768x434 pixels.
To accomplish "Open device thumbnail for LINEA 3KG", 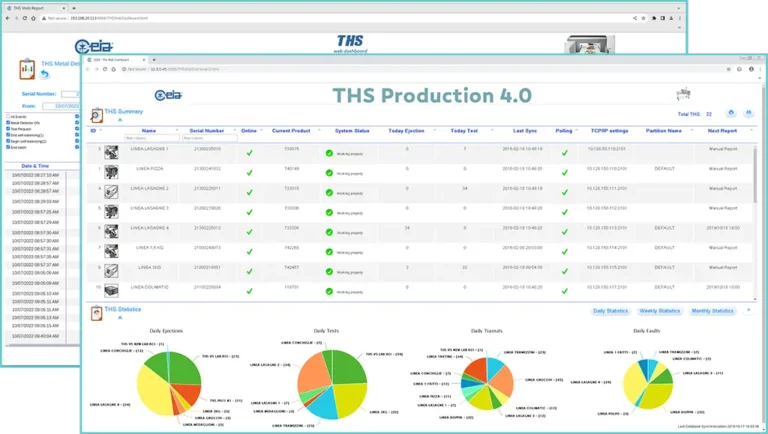I will [x=111, y=271].
